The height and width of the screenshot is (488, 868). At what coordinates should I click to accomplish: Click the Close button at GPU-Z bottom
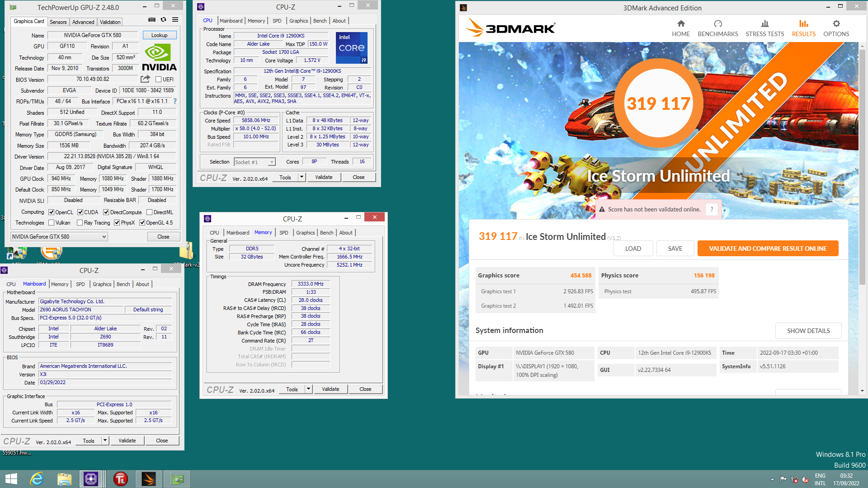(x=163, y=237)
